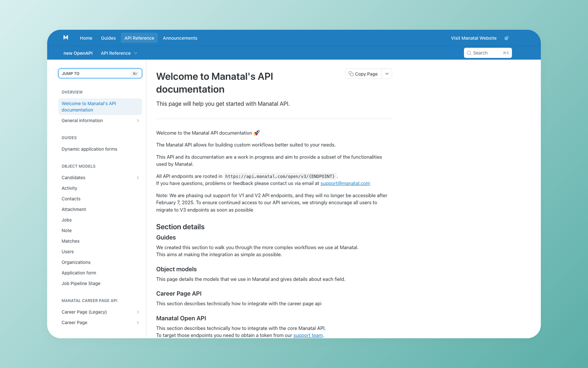Open Jobs object model

pos(66,220)
